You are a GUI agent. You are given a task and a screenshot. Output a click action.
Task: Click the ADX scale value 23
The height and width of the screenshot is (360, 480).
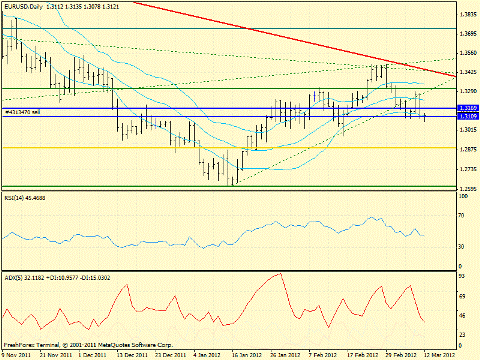pos(462,335)
